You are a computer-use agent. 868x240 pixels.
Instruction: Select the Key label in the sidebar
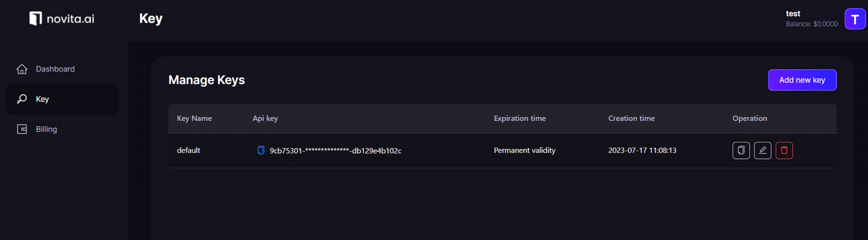point(42,99)
